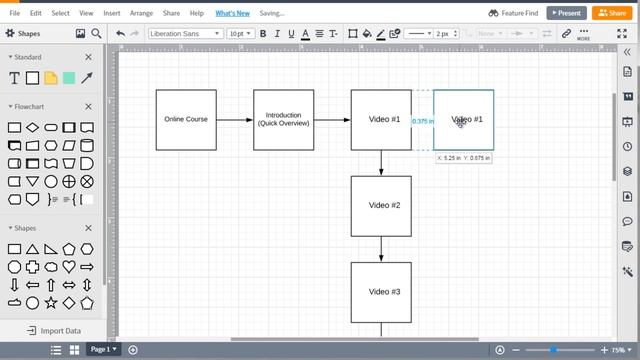Open the View menu
This screenshot has width=640, height=360.
(86, 13)
